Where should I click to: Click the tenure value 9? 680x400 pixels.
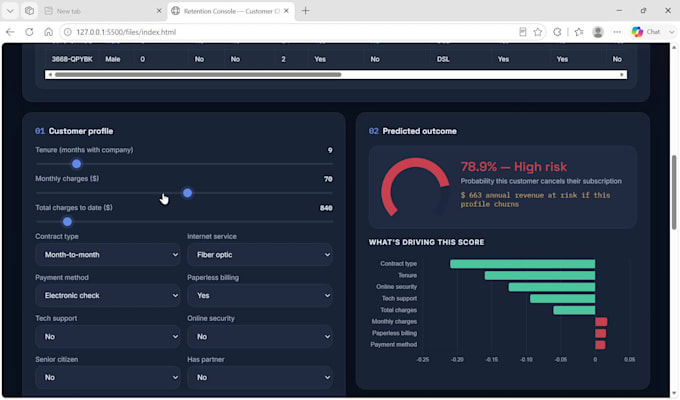click(x=330, y=150)
